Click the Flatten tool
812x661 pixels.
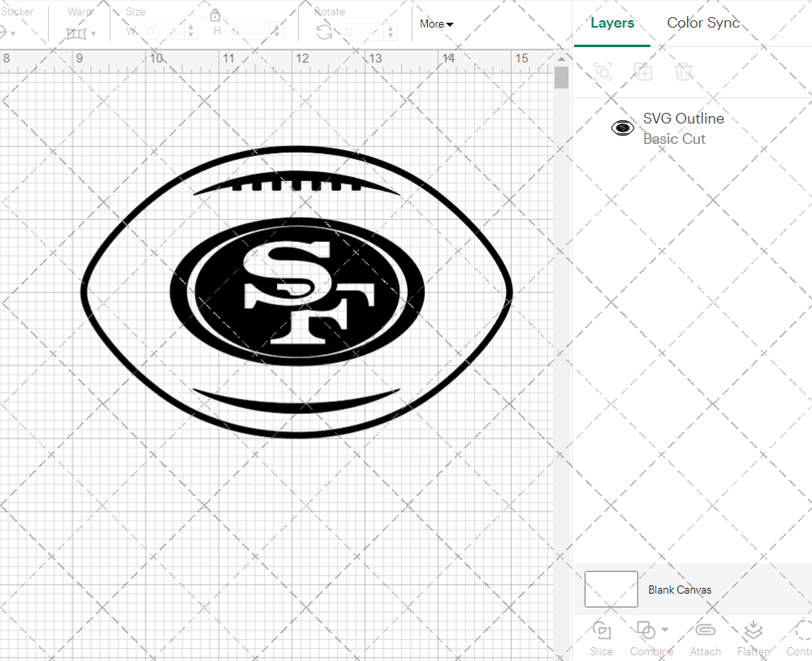tap(753, 639)
